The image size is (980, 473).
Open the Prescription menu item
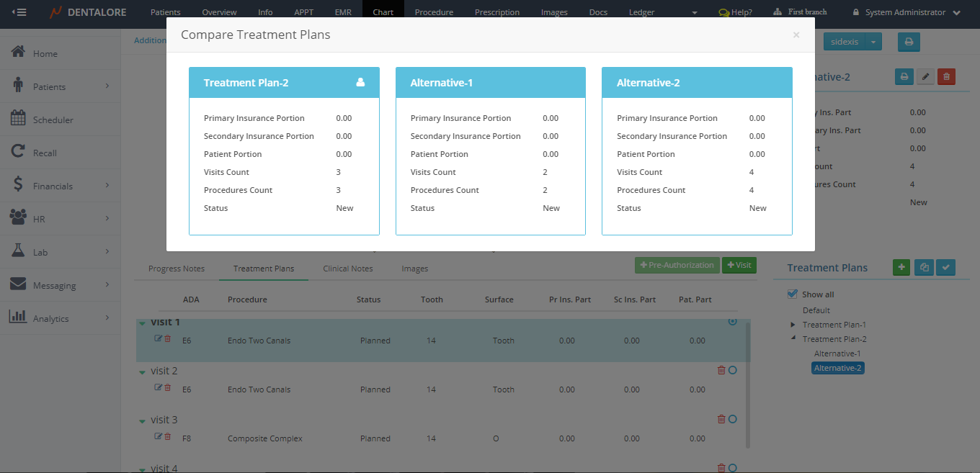(496, 12)
